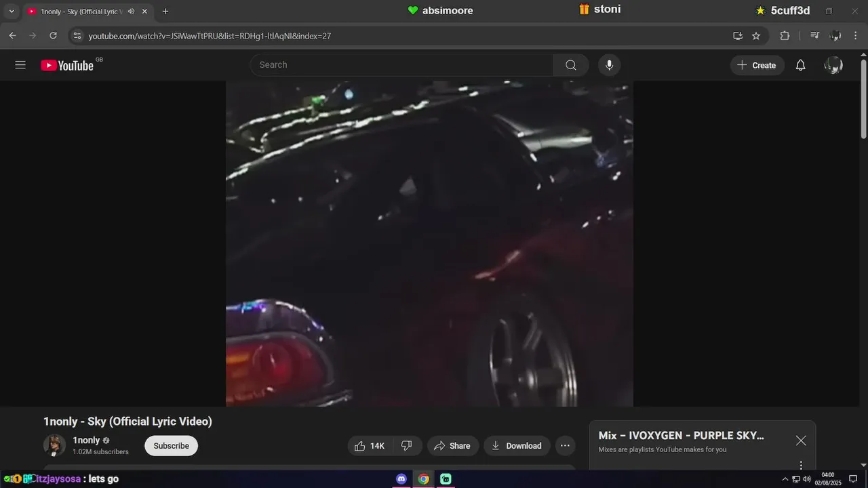Click the Download button
Screen dimensions: 868x488
[517, 445]
